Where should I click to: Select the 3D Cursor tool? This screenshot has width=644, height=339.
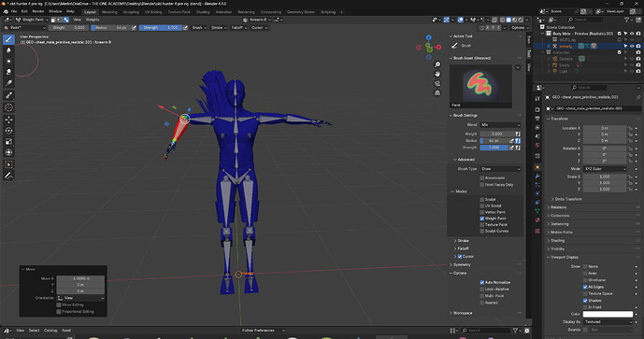(8, 107)
